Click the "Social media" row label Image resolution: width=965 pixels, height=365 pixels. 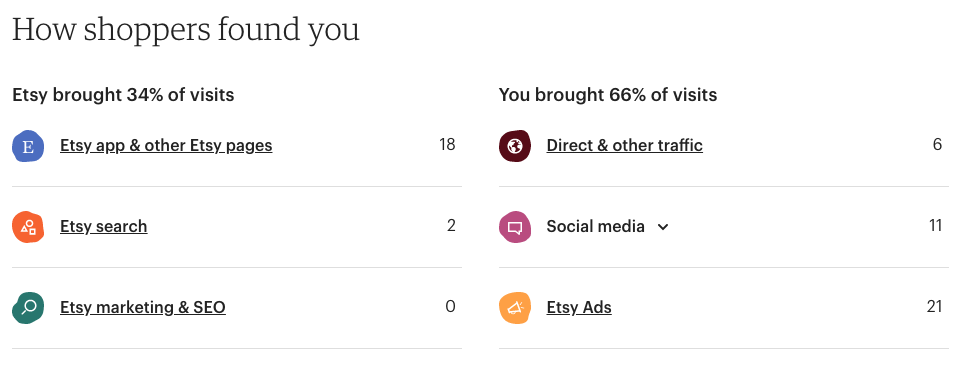596,227
